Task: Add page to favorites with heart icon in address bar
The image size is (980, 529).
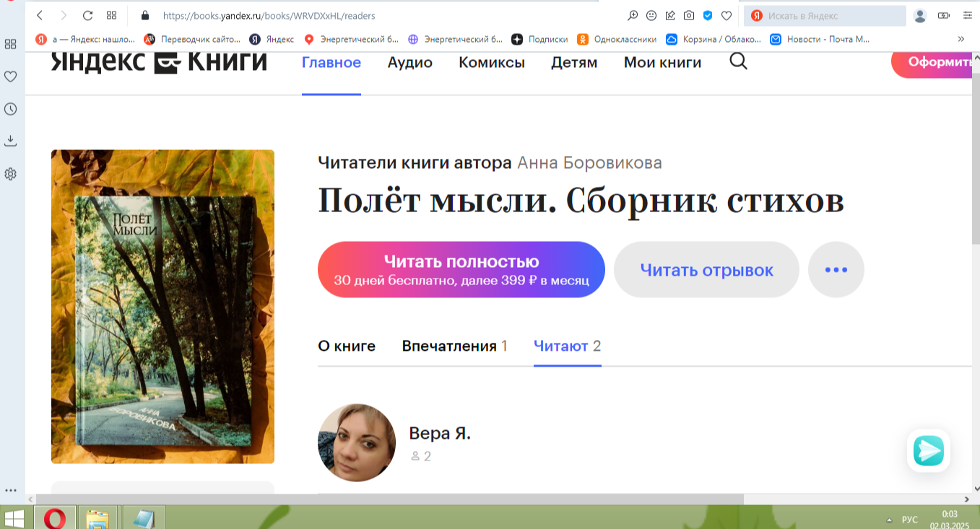Action: pyautogui.click(x=727, y=15)
